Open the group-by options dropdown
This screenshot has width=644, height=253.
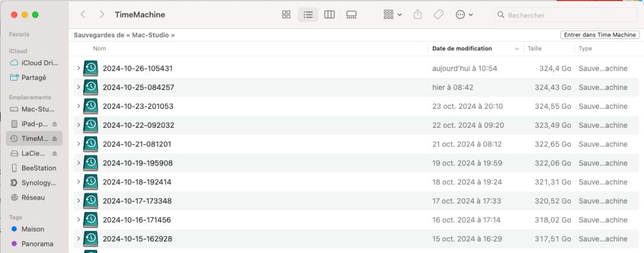pos(392,14)
